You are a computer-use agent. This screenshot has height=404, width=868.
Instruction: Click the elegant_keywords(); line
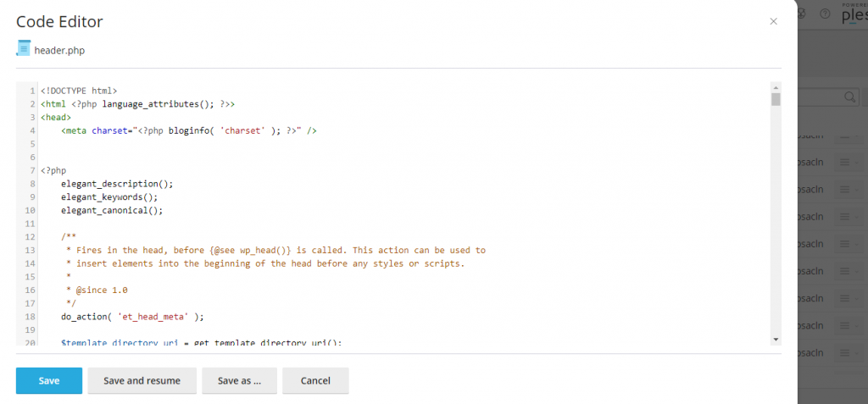109,197
